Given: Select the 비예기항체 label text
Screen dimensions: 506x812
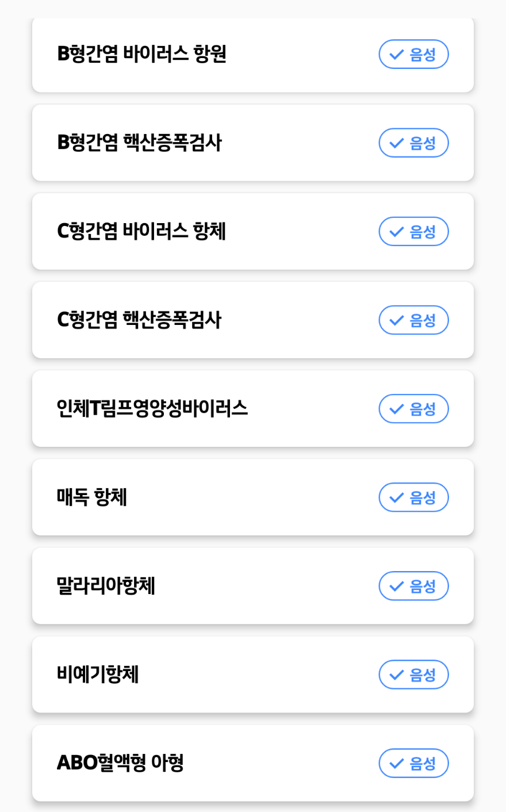Looking at the screenshot, I should tap(98, 674).
